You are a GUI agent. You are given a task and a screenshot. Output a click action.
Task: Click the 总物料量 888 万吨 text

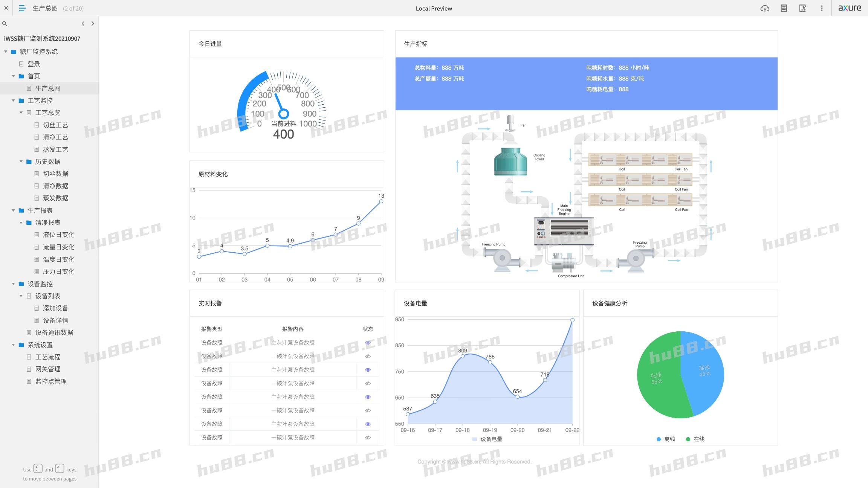[439, 68]
